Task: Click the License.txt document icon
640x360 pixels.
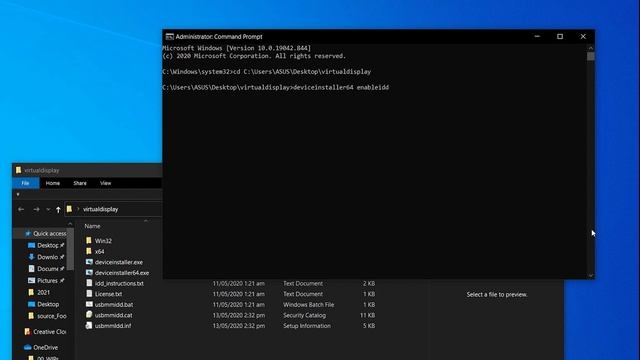Action: pos(89,293)
